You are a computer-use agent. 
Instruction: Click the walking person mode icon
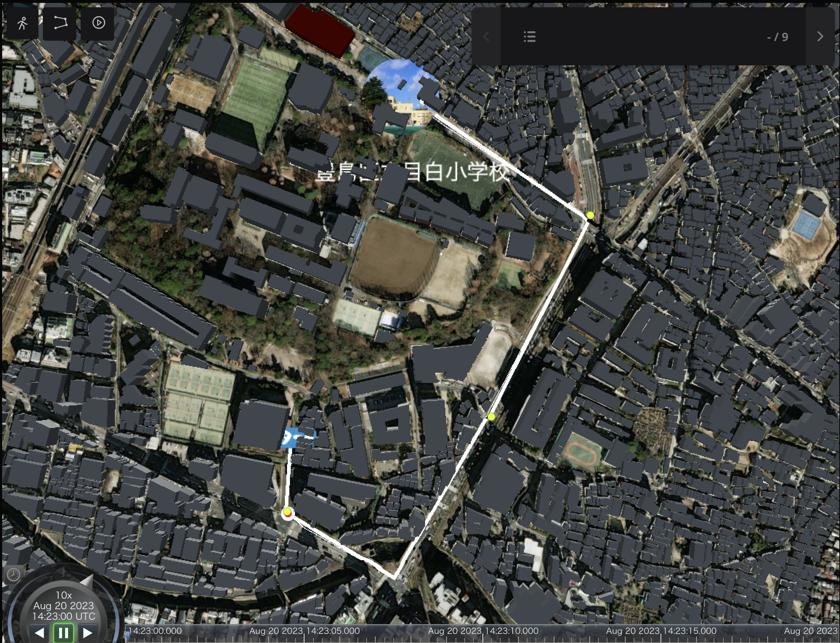pyautogui.click(x=23, y=23)
